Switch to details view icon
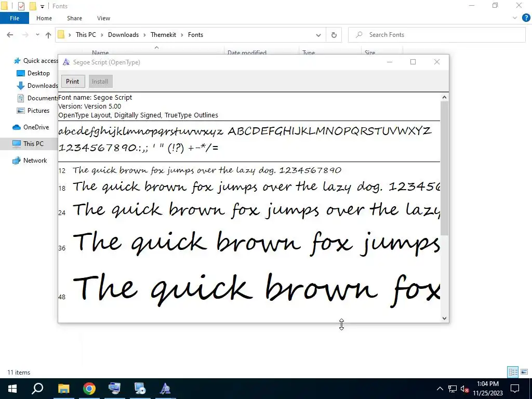The height and width of the screenshot is (399, 532). (x=513, y=372)
